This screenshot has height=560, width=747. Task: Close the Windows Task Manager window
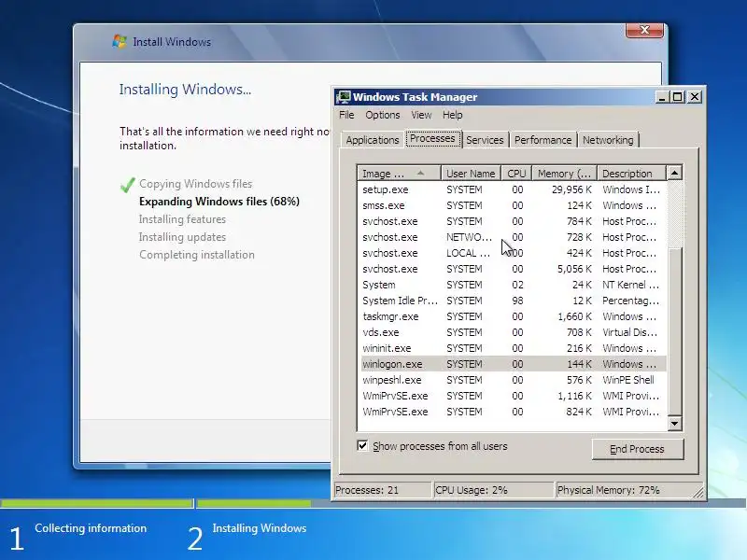[695, 97]
